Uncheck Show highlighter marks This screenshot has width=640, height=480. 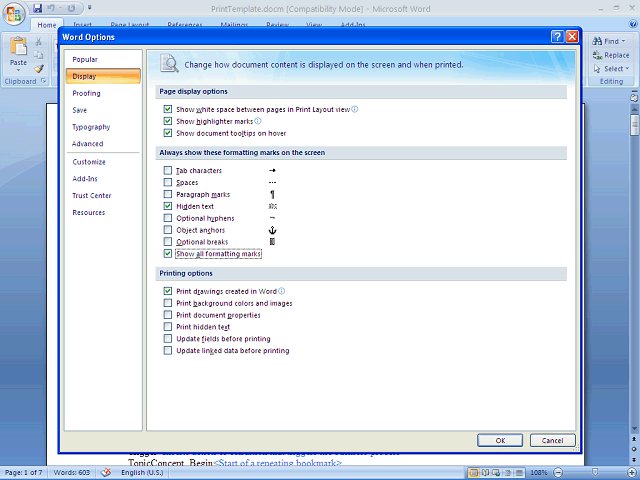168,121
